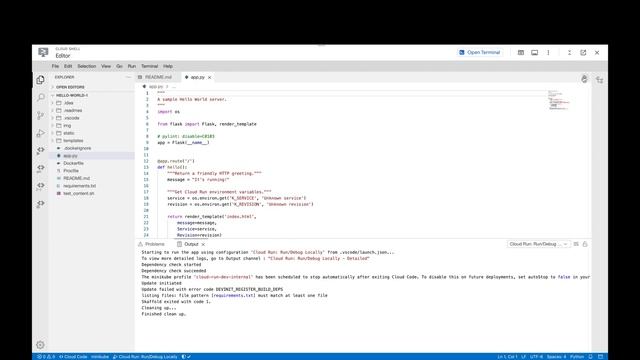Expand the img folder

coord(67,126)
